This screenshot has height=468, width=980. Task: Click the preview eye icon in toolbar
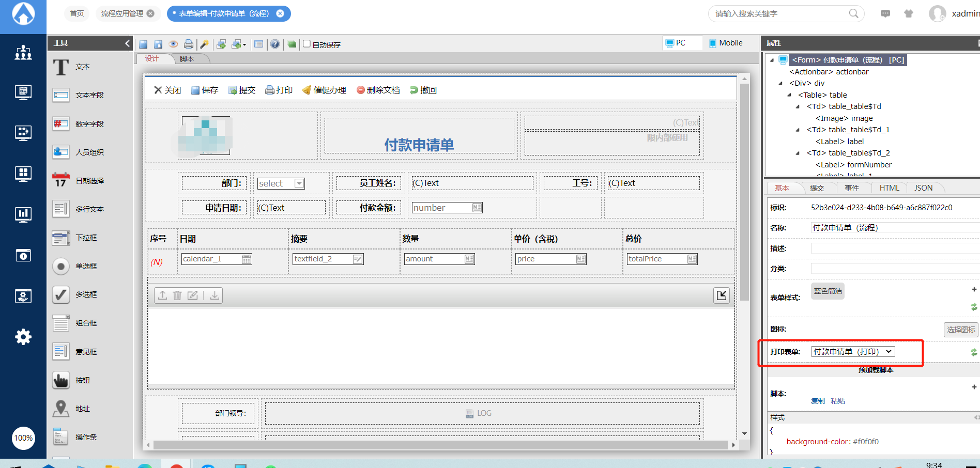point(173,44)
